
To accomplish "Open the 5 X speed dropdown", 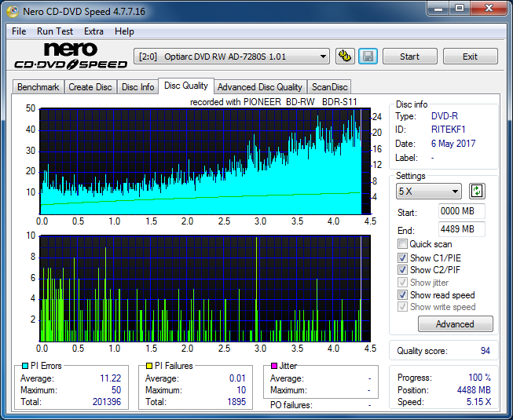I will pos(429,192).
